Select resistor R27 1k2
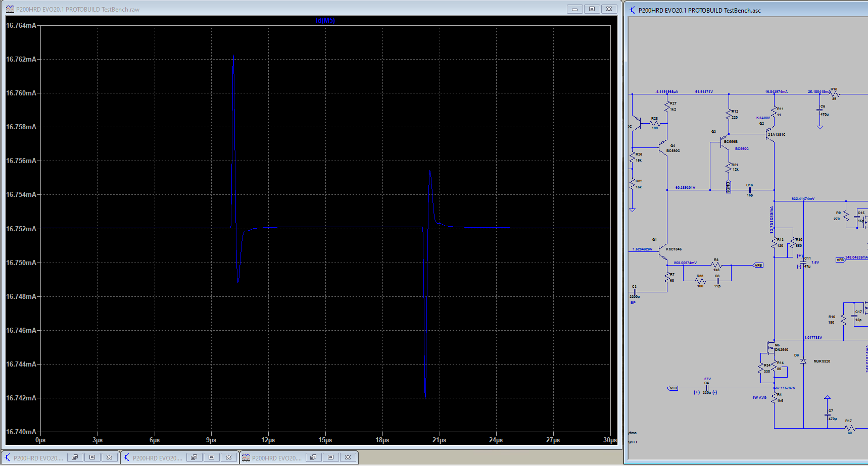This screenshot has width=868, height=466. click(667, 106)
